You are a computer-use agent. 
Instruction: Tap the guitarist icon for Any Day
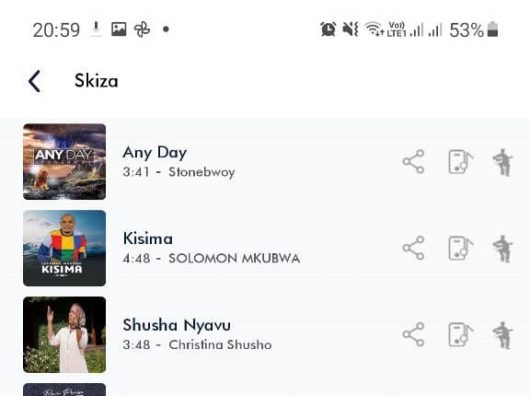pyautogui.click(x=503, y=162)
